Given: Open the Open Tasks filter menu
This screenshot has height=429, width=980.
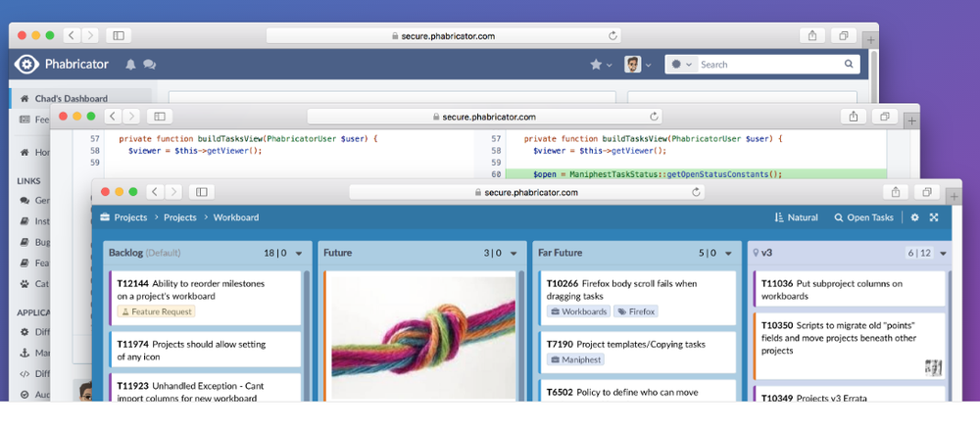Looking at the screenshot, I should click(x=863, y=217).
